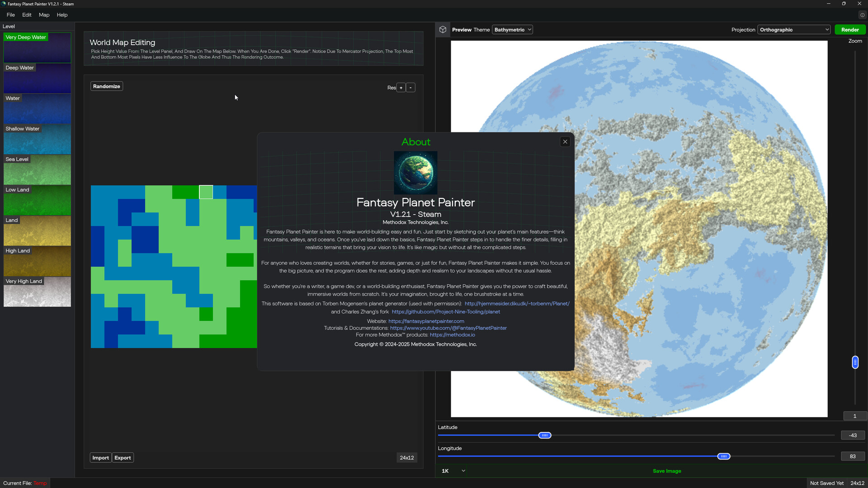Screen dimensions: 868x488
Task: Click the application icon in the title bar
Action: click(x=5, y=4)
